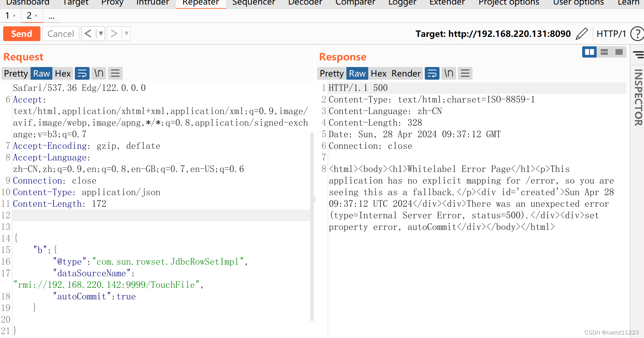Click the Content-Length: 172 header line
This screenshot has width=644, height=338.
(60, 204)
